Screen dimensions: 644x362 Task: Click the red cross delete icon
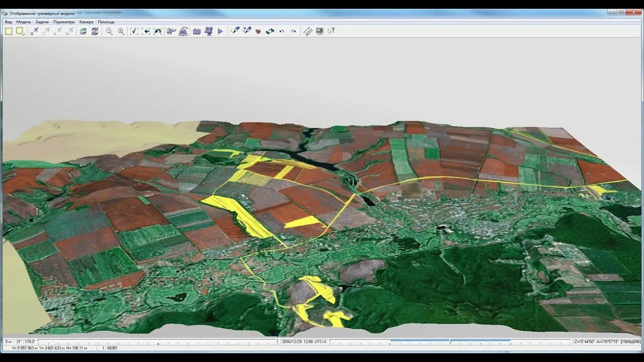258,31
